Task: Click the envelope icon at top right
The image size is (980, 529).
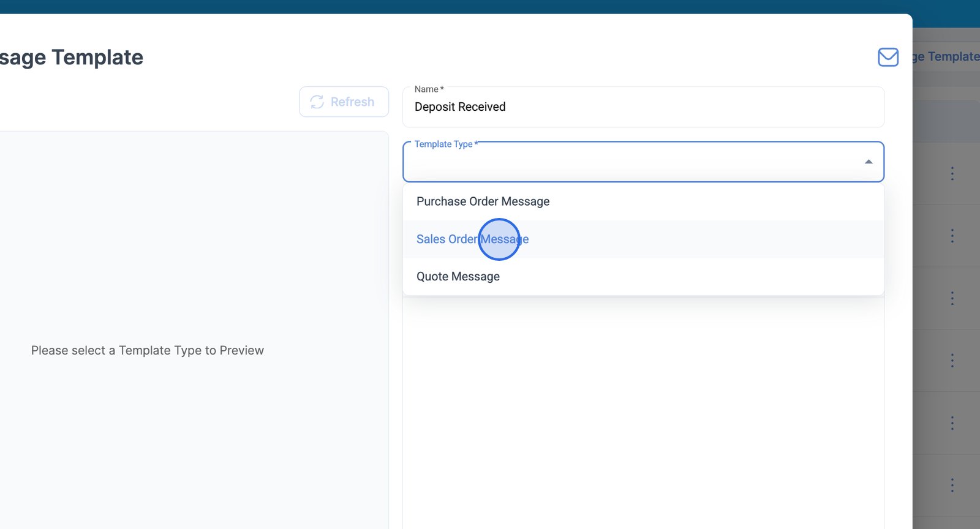Action: [x=888, y=57]
